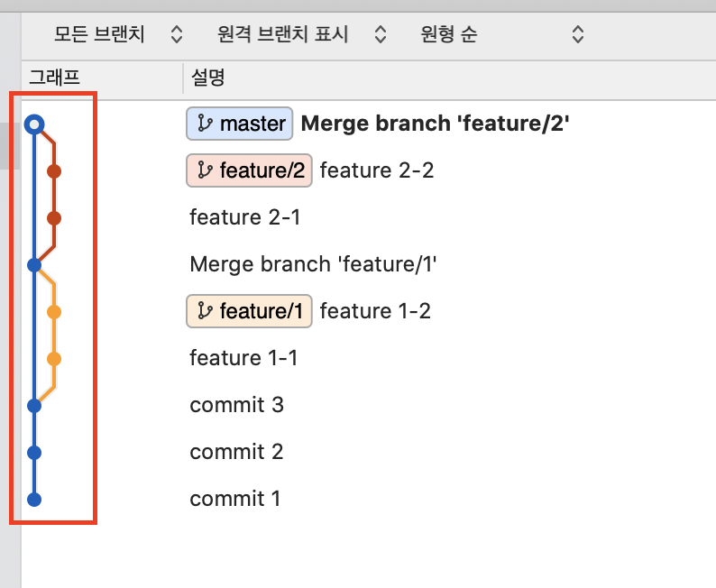The width and height of the screenshot is (716, 588).
Task: Select the master branch label
Action: [239, 124]
